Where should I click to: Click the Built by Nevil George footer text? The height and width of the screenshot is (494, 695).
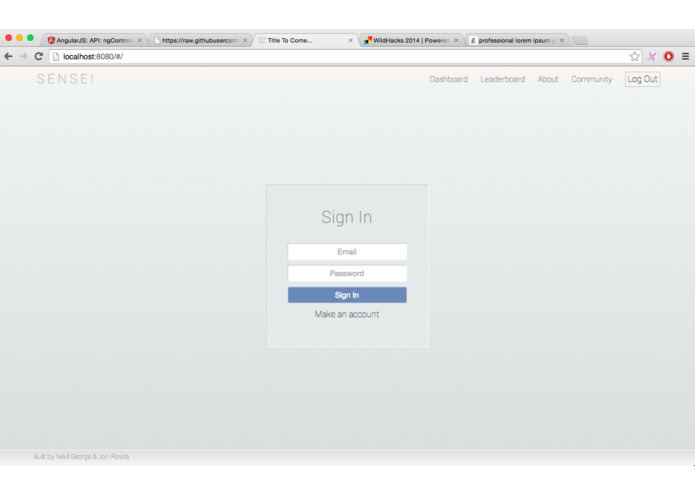81,456
